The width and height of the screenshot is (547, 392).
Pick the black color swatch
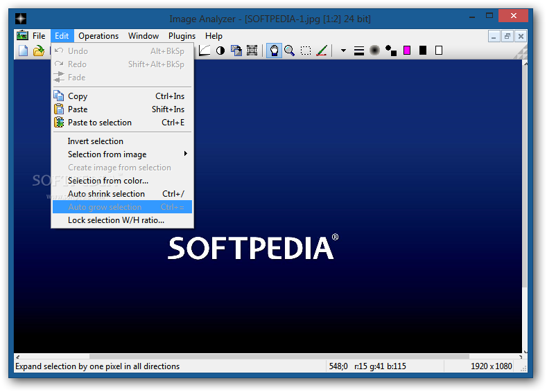coord(423,51)
